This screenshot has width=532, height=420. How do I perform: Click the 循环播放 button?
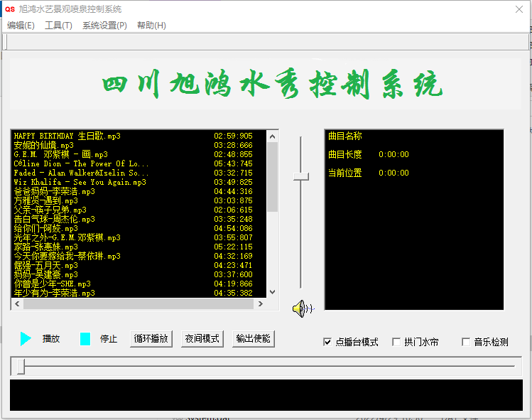[151, 339]
